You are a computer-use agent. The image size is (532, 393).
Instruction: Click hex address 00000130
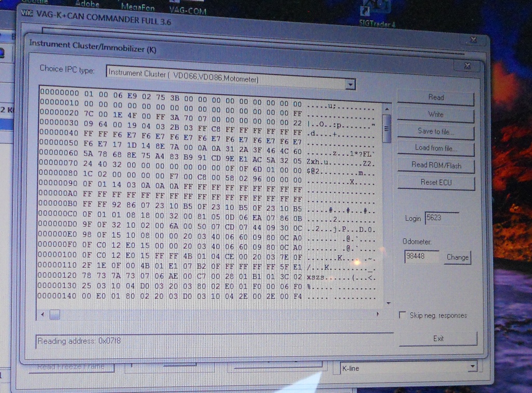pos(57,285)
